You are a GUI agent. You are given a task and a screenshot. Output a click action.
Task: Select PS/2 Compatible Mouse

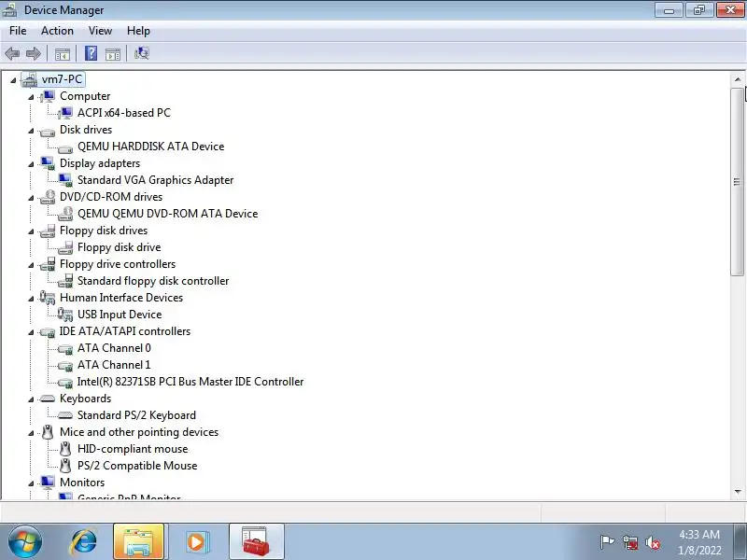tap(137, 465)
